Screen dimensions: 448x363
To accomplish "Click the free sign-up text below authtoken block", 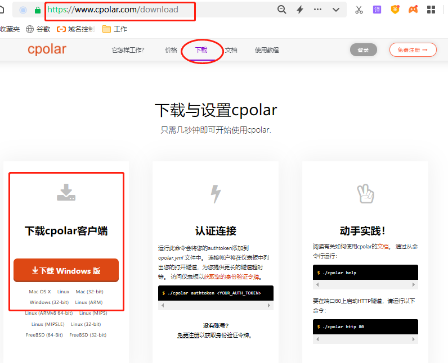I will click(214, 335).
